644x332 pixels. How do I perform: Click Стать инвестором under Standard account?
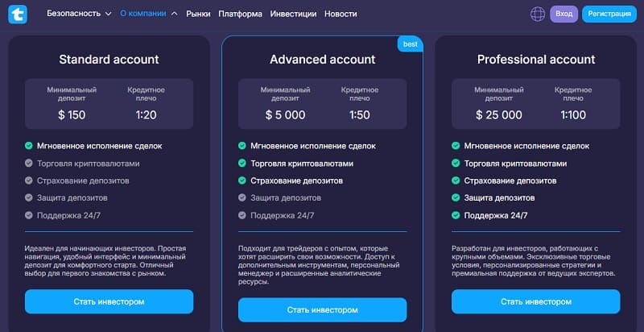[x=109, y=301]
